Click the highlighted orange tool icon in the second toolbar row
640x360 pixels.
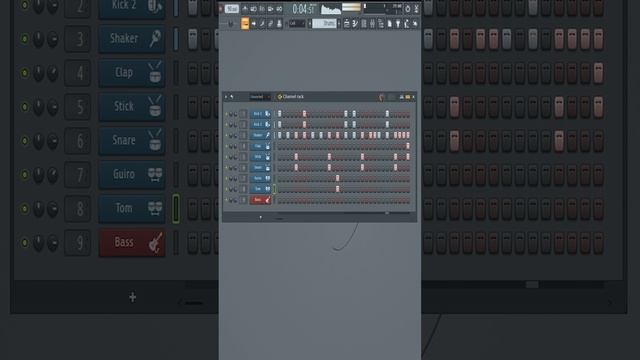point(245,24)
